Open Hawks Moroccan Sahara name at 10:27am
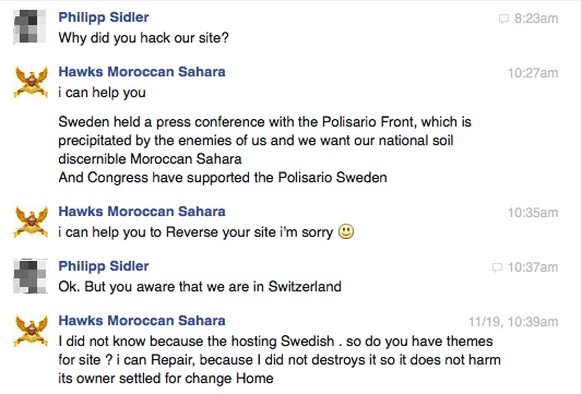 (x=142, y=72)
